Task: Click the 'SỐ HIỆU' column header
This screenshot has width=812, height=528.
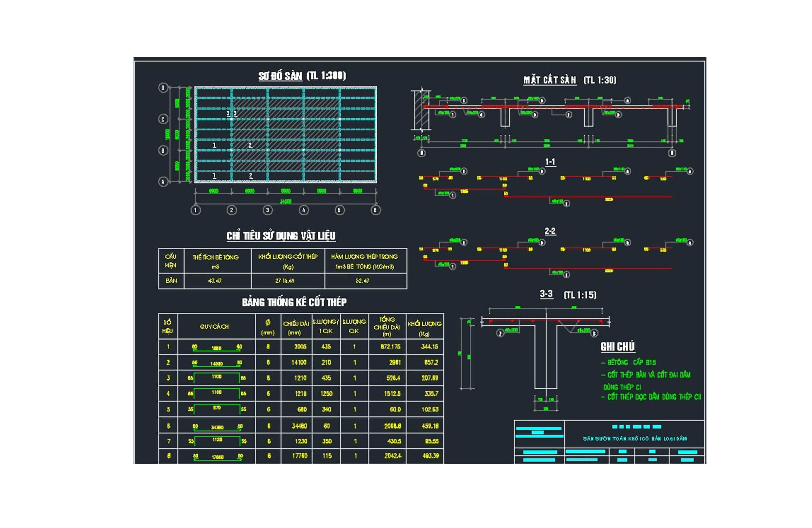Action: tap(167, 327)
